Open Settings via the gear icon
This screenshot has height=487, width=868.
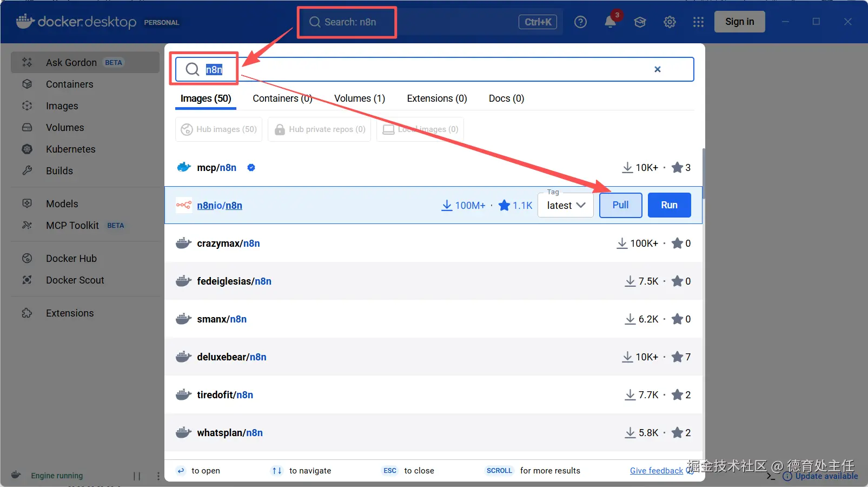670,22
